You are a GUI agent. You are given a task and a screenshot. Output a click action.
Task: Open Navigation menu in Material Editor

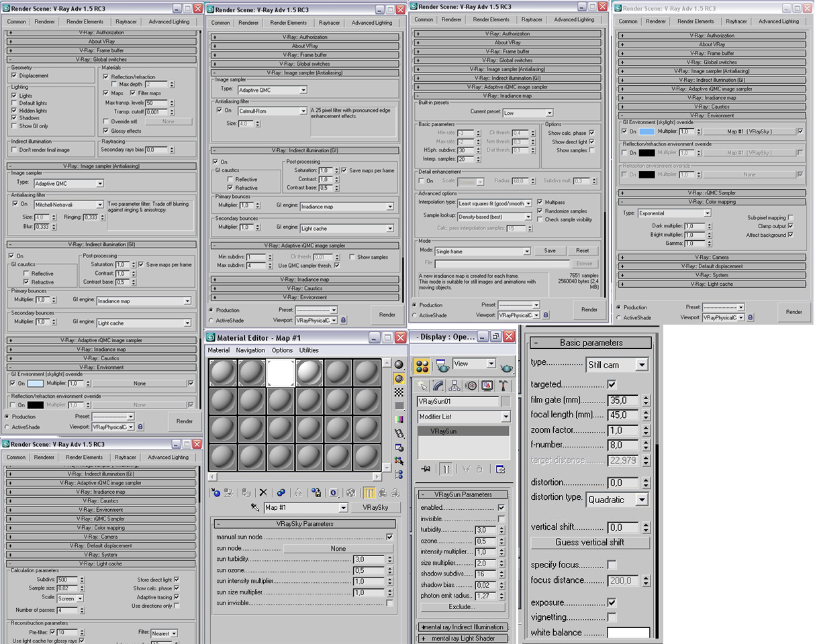point(250,350)
